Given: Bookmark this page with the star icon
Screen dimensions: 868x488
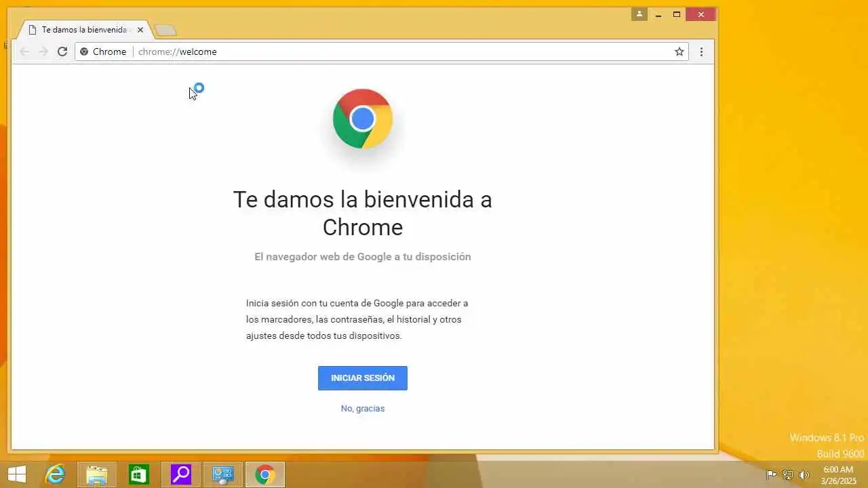Looking at the screenshot, I should tap(679, 52).
